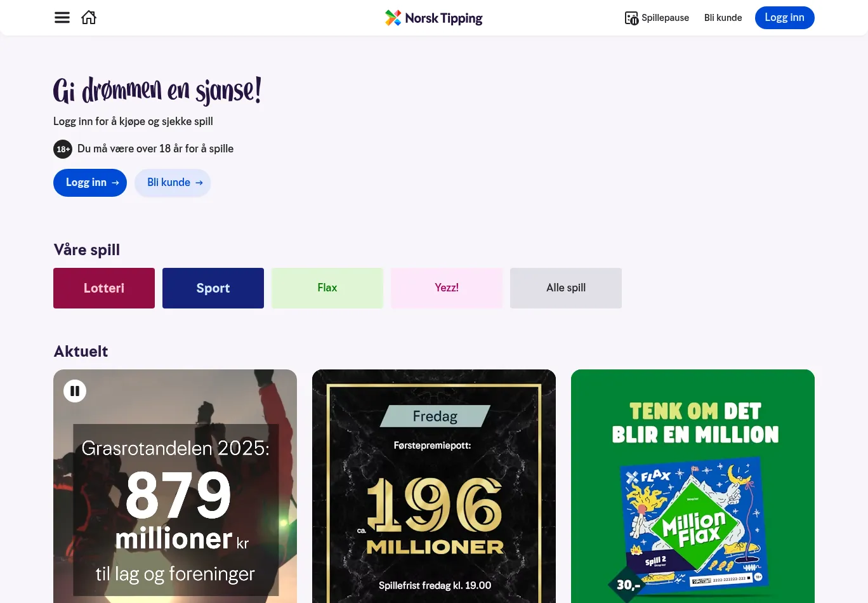Open the Fredag 196 millioner card

pyautogui.click(x=434, y=486)
